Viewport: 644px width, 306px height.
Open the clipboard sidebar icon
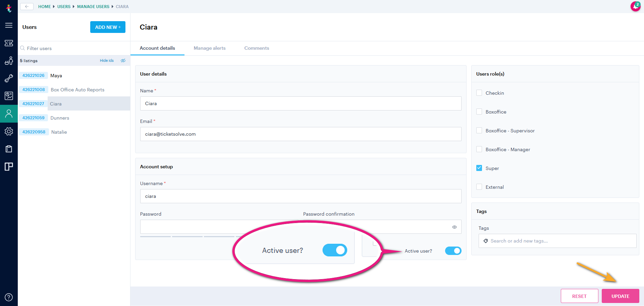coord(9,149)
